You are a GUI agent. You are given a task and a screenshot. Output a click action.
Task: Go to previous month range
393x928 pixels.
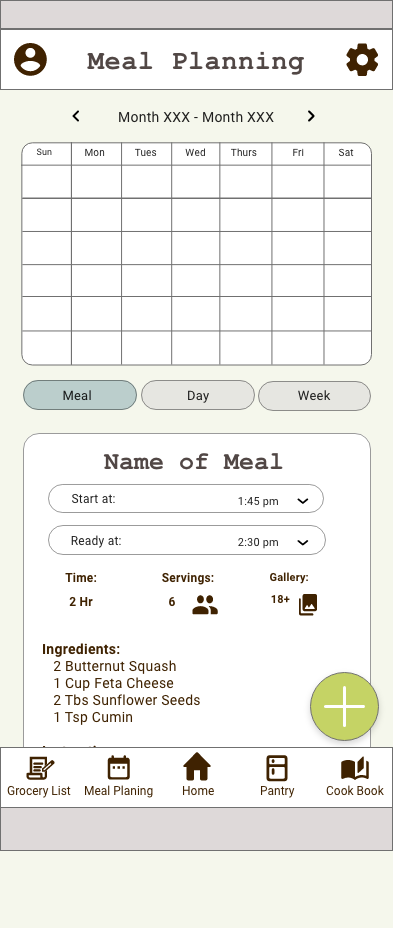pos(76,117)
